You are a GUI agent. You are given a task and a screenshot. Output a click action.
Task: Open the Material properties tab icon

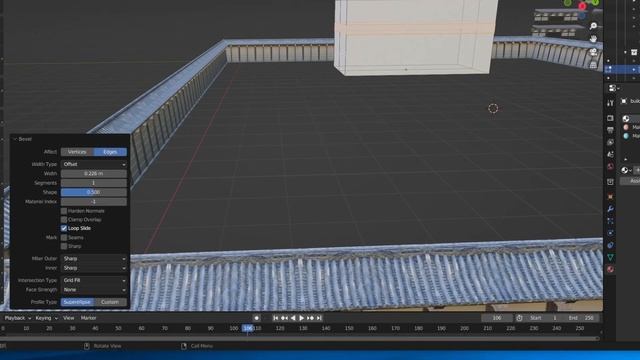tap(610, 269)
